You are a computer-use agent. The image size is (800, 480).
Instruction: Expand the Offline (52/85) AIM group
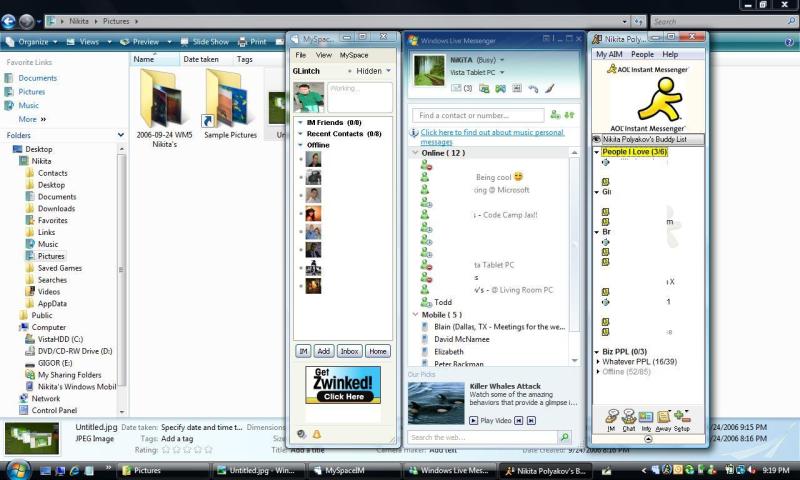tap(597, 371)
